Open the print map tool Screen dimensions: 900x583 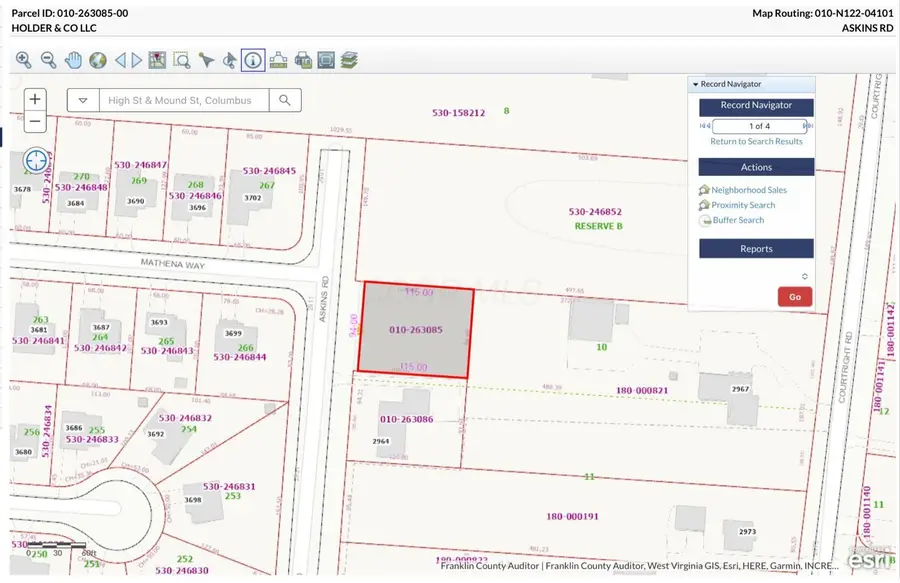302,60
